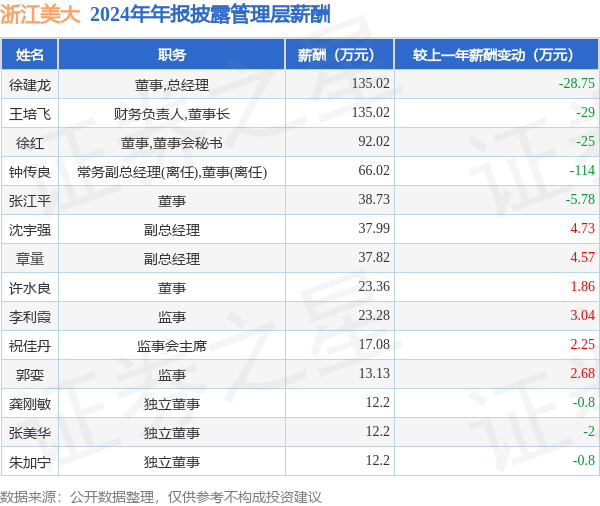The image size is (600, 506).
Task: Click the heading 2024年年报披露管理层薪酬
Action: [210, 15]
